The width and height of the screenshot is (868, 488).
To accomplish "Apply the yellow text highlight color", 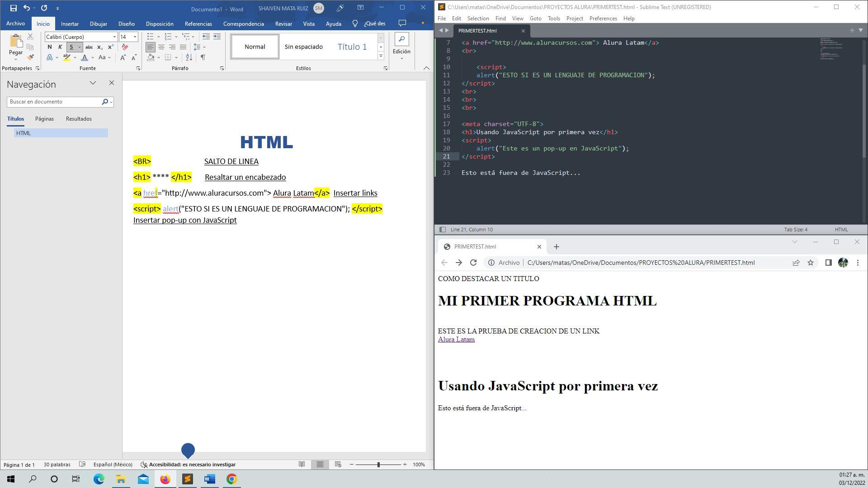I will (x=67, y=57).
